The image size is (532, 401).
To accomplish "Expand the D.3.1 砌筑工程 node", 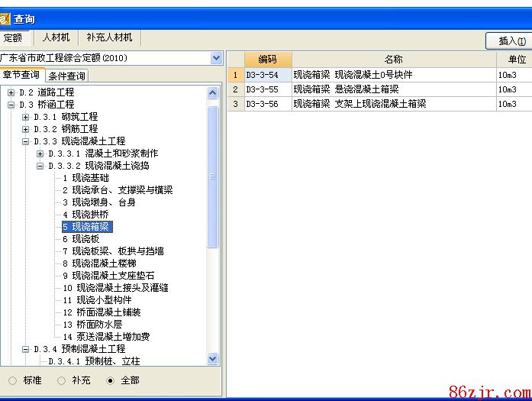I will [26, 117].
